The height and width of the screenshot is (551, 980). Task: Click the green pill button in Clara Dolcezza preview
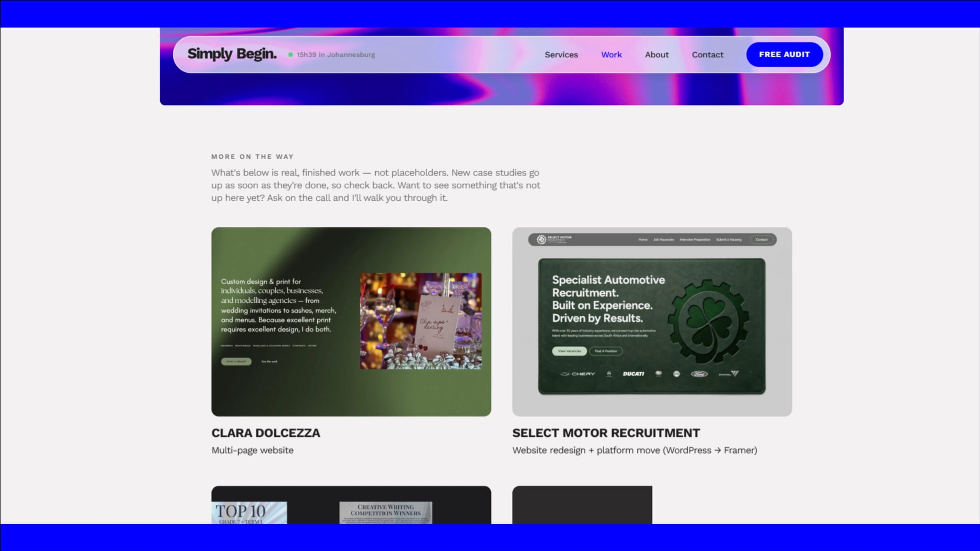(x=236, y=362)
